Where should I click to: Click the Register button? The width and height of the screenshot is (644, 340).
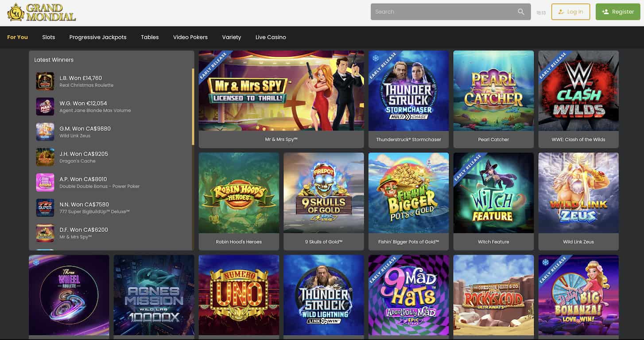tap(618, 12)
